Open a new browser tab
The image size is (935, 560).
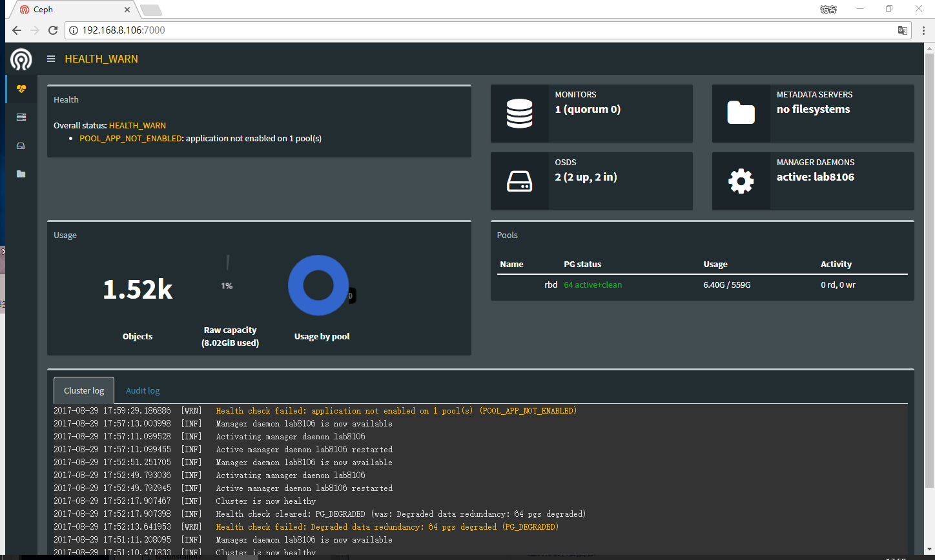click(151, 10)
